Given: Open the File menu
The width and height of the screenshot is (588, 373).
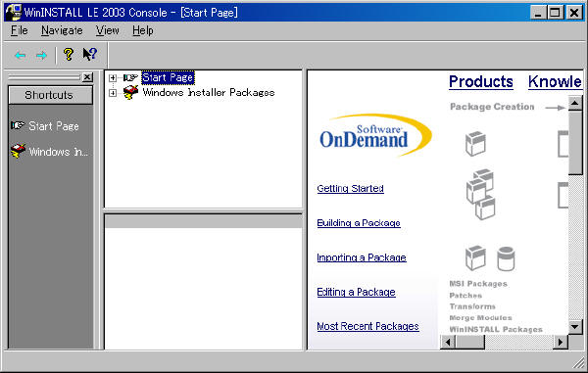Looking at the screenshot, I should pyautogui.click(x=20, y=30).
